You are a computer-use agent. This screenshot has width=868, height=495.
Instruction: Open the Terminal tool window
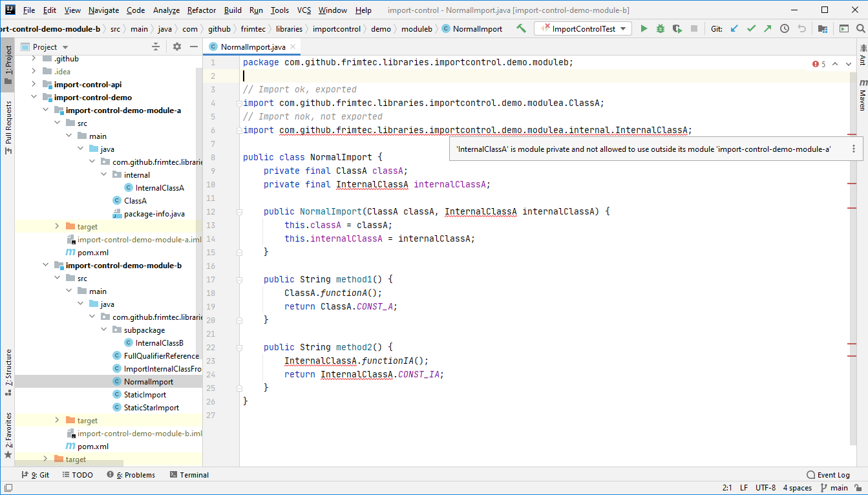coord(189,475)
